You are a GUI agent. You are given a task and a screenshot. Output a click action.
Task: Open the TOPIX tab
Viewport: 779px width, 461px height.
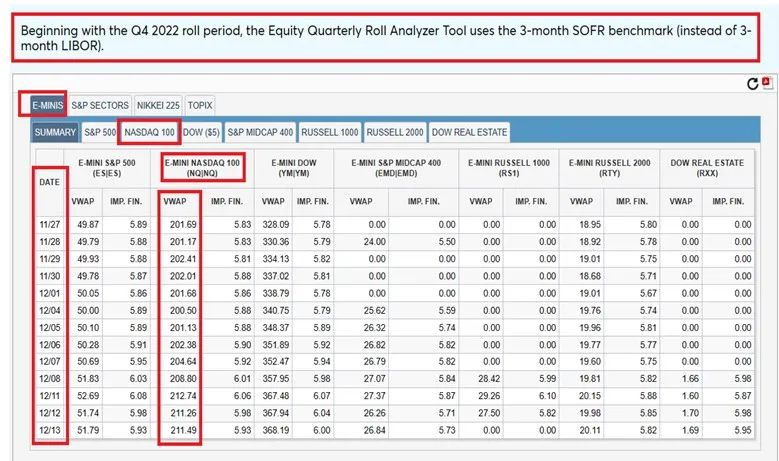(199, 104)
